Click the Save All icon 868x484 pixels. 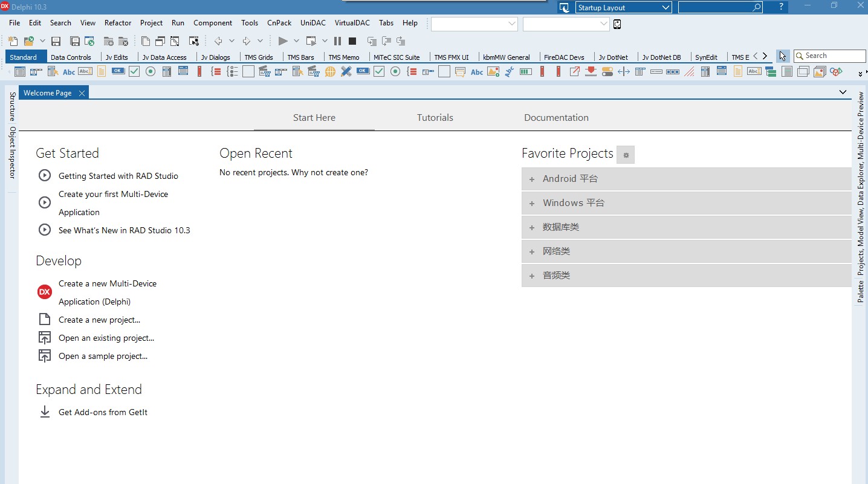(x=75, y=41)
